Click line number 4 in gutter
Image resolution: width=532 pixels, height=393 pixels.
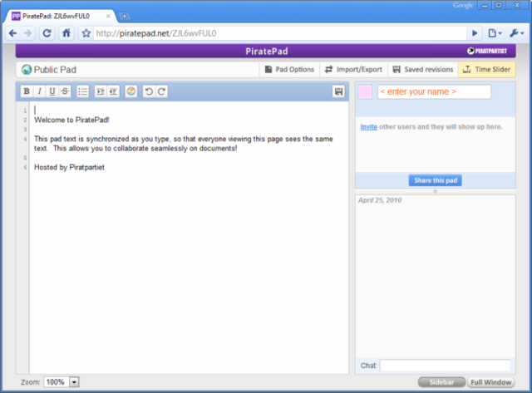[25, 139]
